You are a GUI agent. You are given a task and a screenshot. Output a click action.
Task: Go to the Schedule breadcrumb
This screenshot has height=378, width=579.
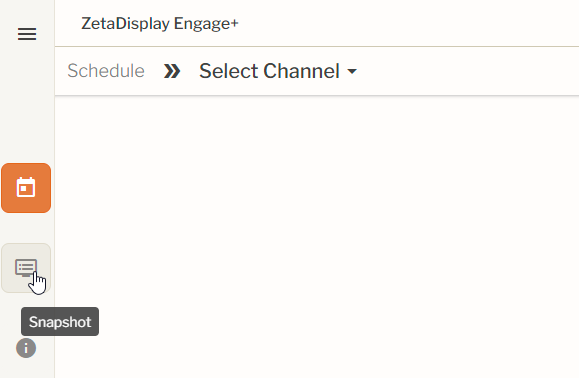106,71
